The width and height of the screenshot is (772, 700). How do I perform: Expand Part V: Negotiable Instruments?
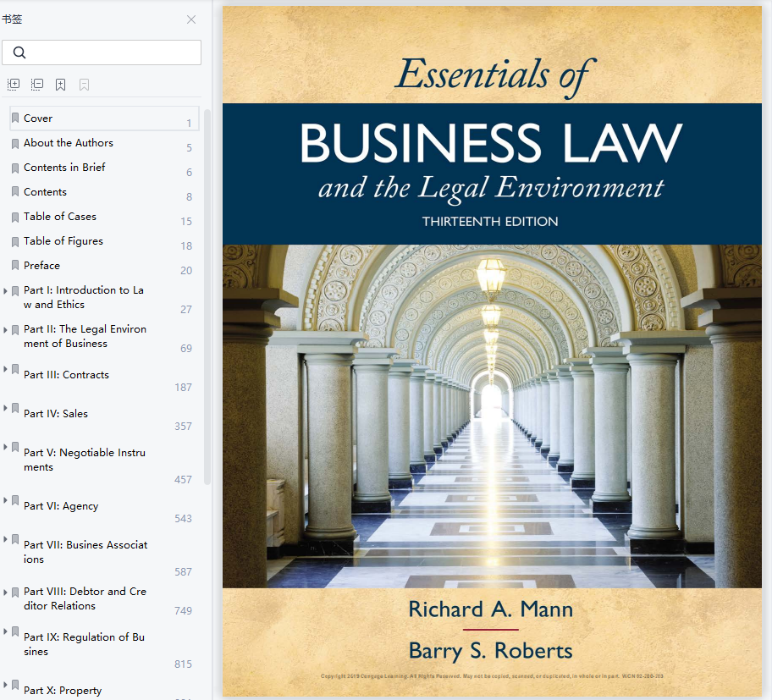click(5, 446)
